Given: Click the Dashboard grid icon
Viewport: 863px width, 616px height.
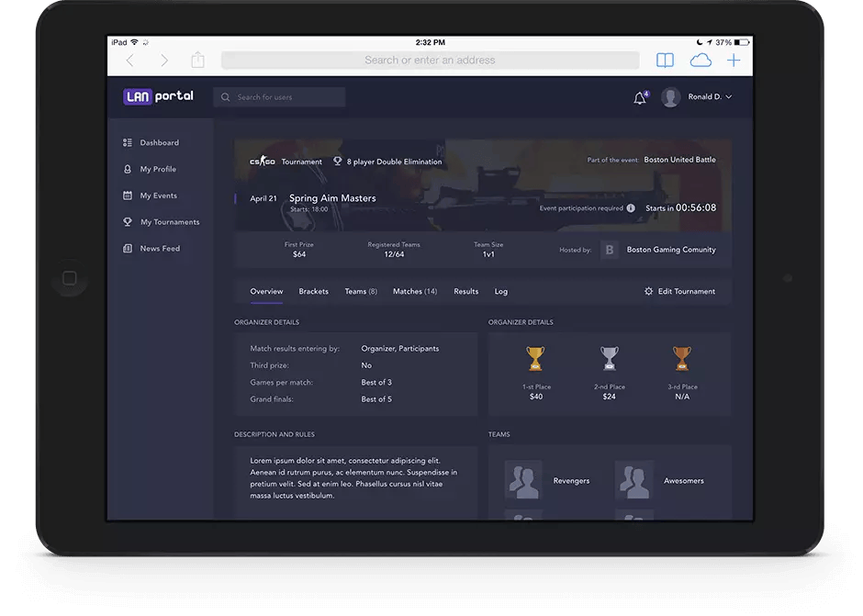Looking at the screenshot, I should (x=127, y=142).
